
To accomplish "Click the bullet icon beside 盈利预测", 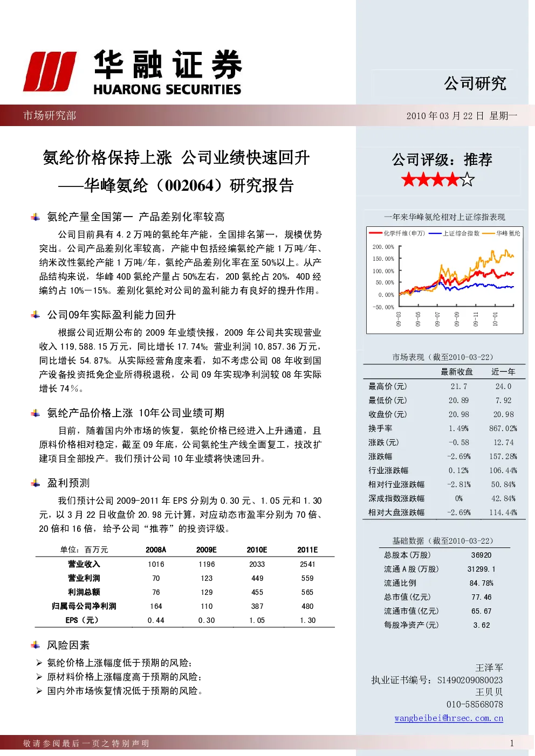I will 36,483.
